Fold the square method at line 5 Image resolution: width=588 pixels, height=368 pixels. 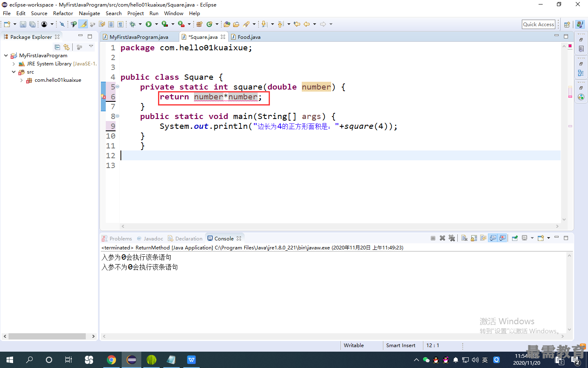pyautogui.click(x=118, y=87)
